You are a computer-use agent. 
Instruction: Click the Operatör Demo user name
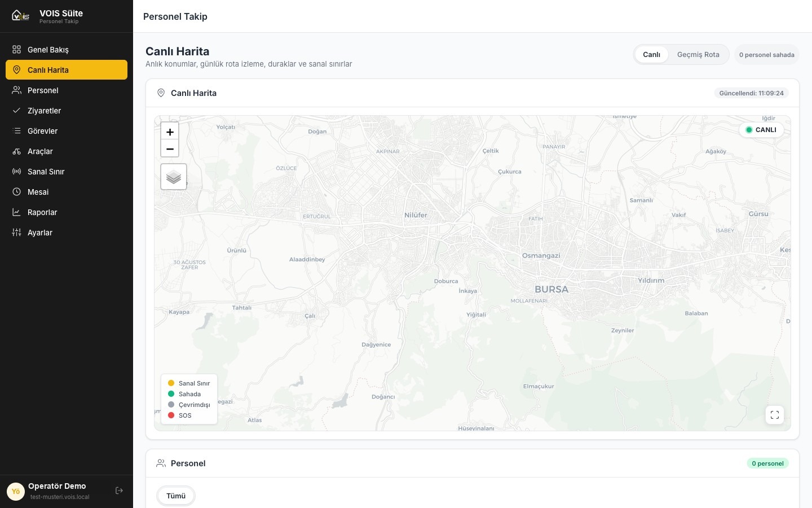tap(57, 486)
